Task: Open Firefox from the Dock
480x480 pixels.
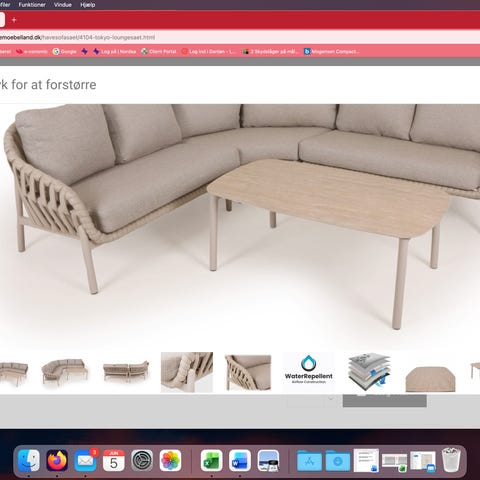Action: pos(57,460)
